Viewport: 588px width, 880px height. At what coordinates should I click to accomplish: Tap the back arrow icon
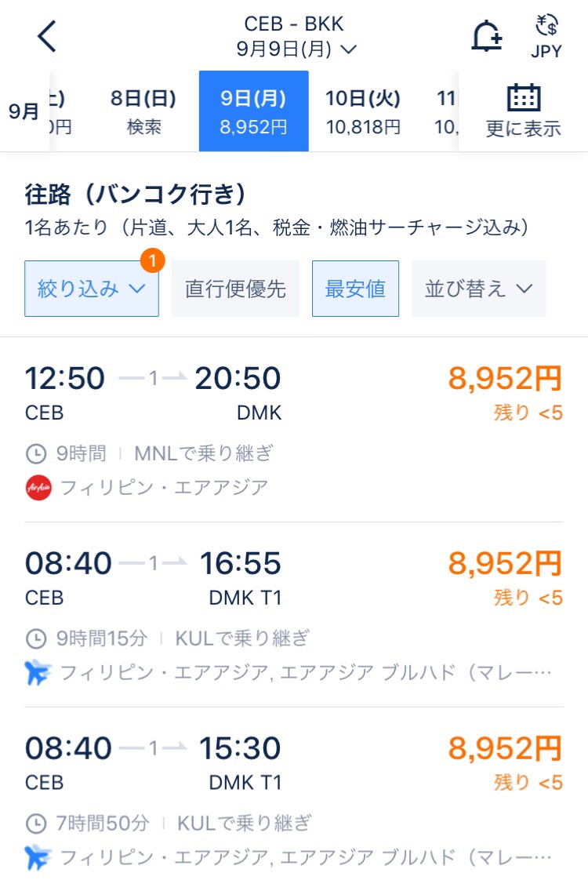click(x=47, y=36)
